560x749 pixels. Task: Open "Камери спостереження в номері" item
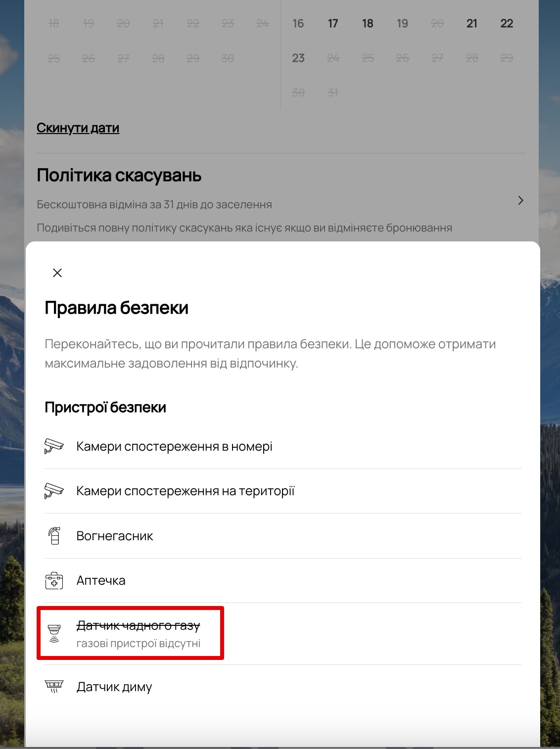tap(174, 446)
